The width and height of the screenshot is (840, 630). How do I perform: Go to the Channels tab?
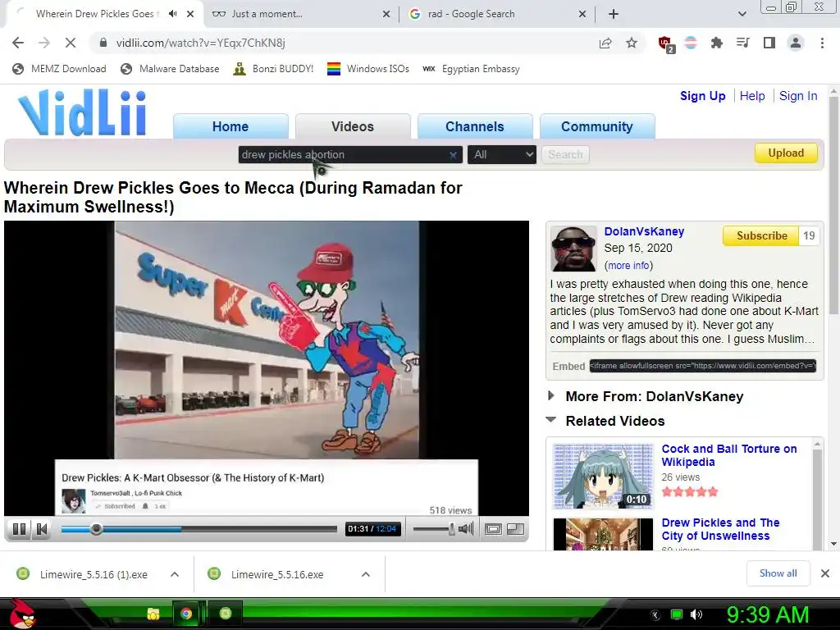coord(475,126)
